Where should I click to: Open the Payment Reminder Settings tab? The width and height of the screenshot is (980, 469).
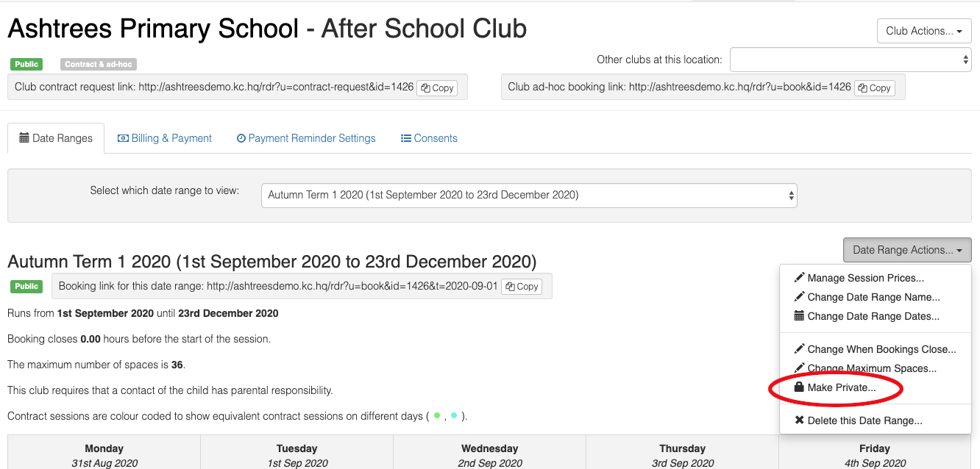pos(306,138)
